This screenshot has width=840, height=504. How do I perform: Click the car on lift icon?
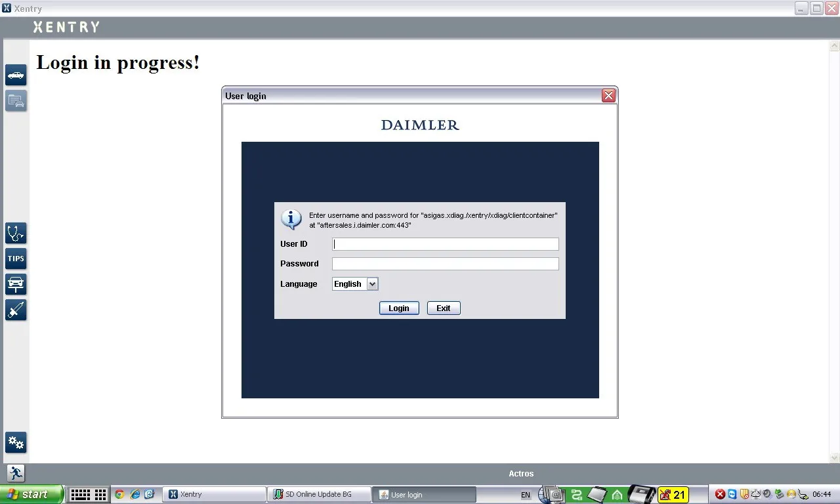[16, 284]
